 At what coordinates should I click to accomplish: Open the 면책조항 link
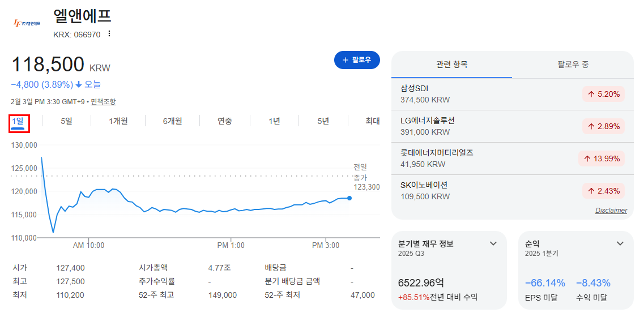(103, 101)
